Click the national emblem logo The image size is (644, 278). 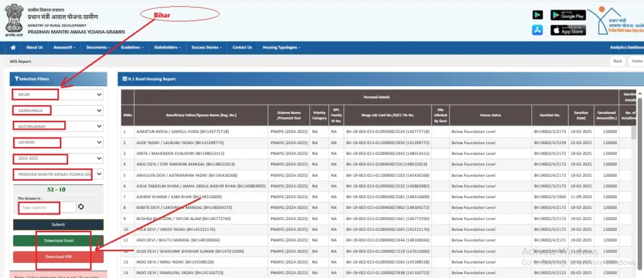coord(13,19)
